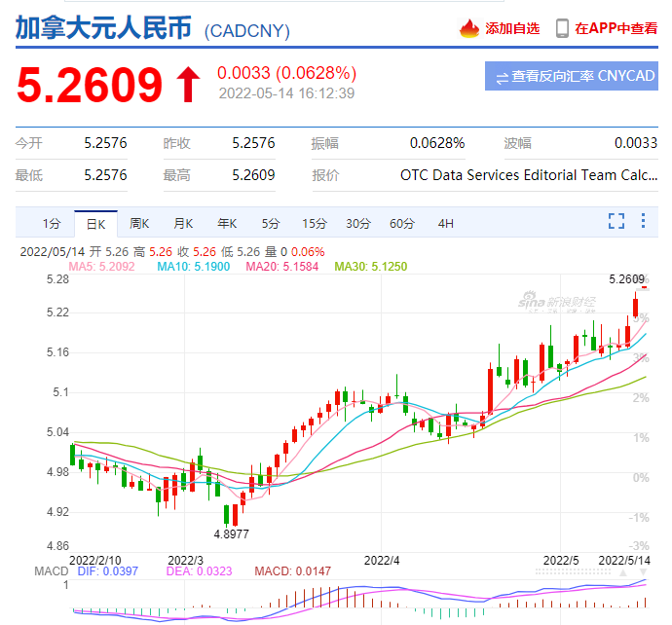The height and width of the screenshot is (625, 672).
Task: Click the 振幅 value 0.0628%
Action: [x=437, y=143]
